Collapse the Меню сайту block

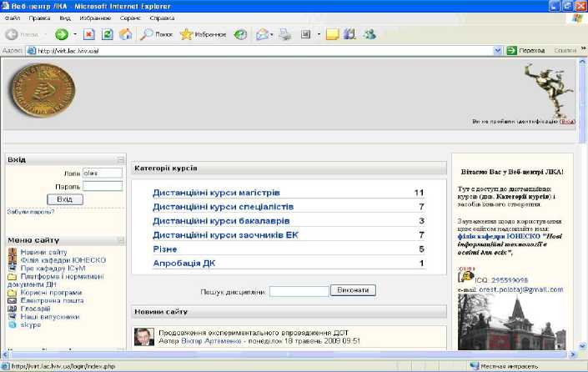coord(120,240)
